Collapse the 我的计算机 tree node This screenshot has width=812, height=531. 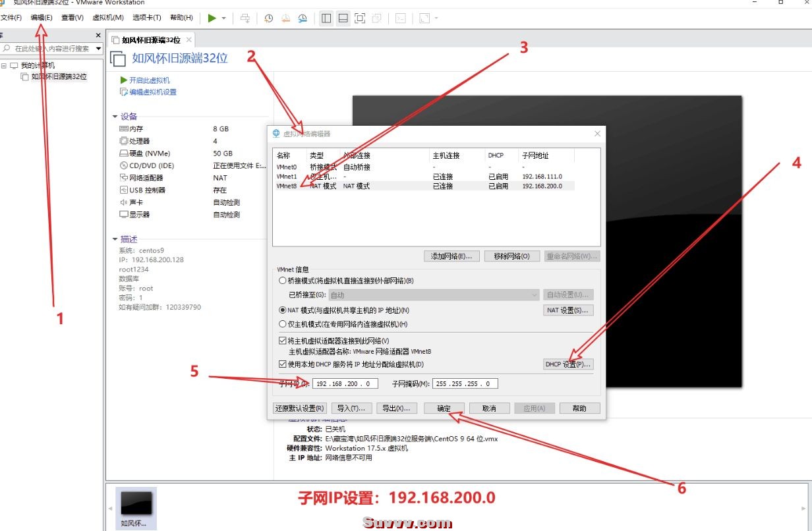pyautogui.click(x=4, y=65)
